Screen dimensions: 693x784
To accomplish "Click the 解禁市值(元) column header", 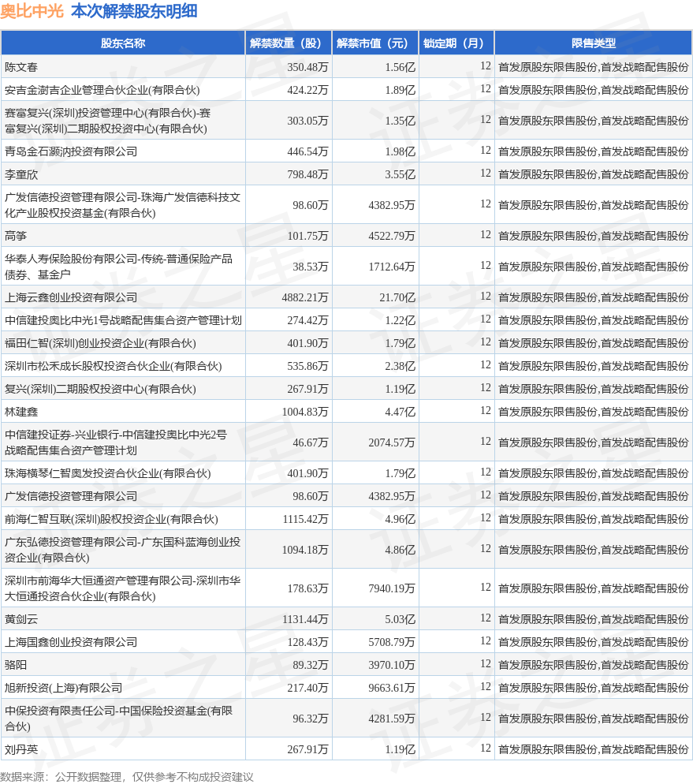I will tap(375, 43).
